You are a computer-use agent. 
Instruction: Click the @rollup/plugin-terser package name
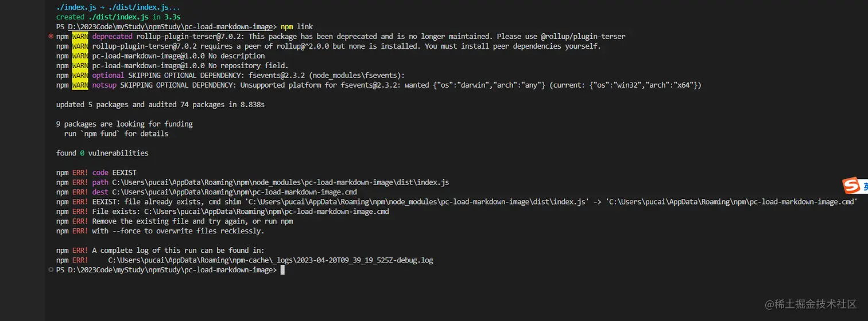click(583, 36)
